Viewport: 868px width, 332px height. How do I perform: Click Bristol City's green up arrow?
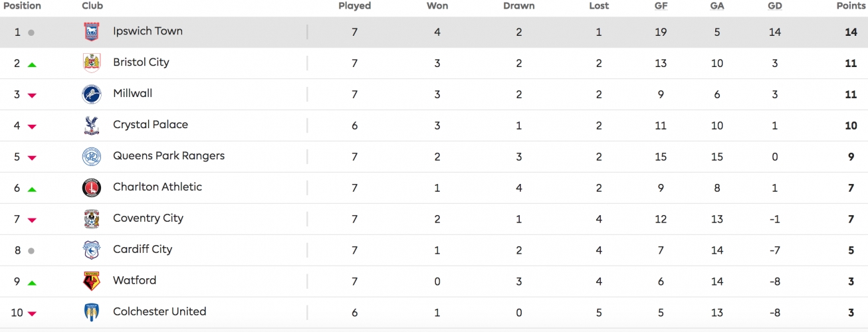point(31,64)
